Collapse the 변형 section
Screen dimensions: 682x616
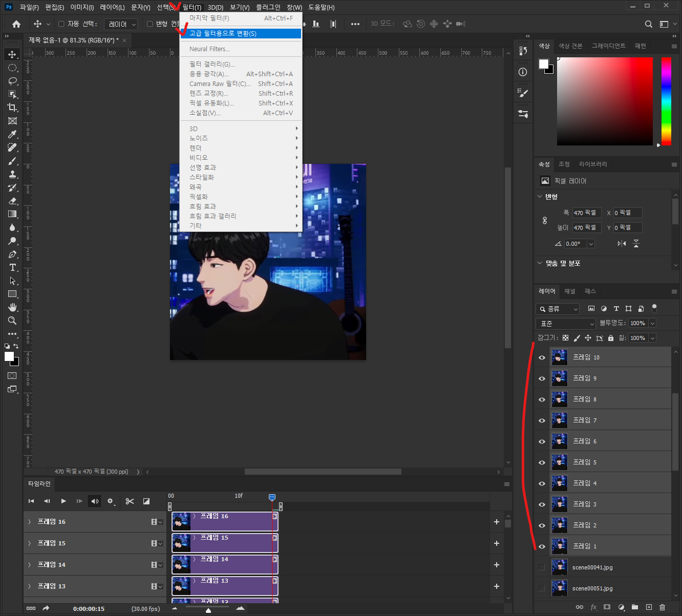pyautogui.click(x=540, y=197)
